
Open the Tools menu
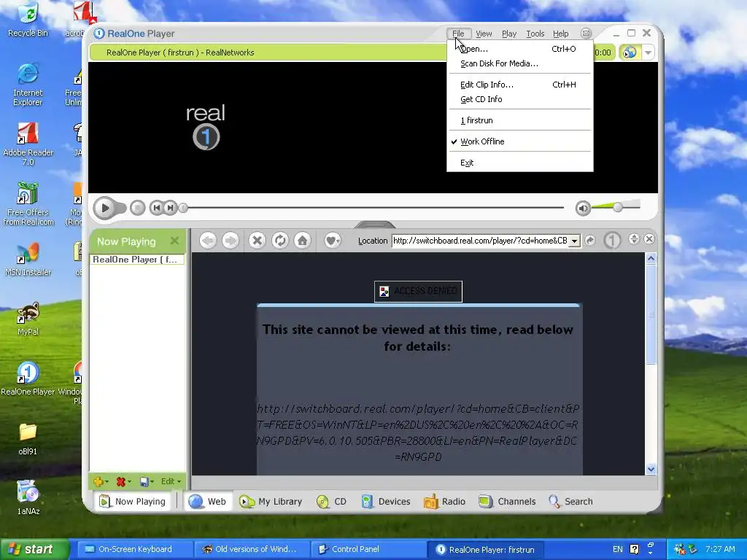point(535,34)
